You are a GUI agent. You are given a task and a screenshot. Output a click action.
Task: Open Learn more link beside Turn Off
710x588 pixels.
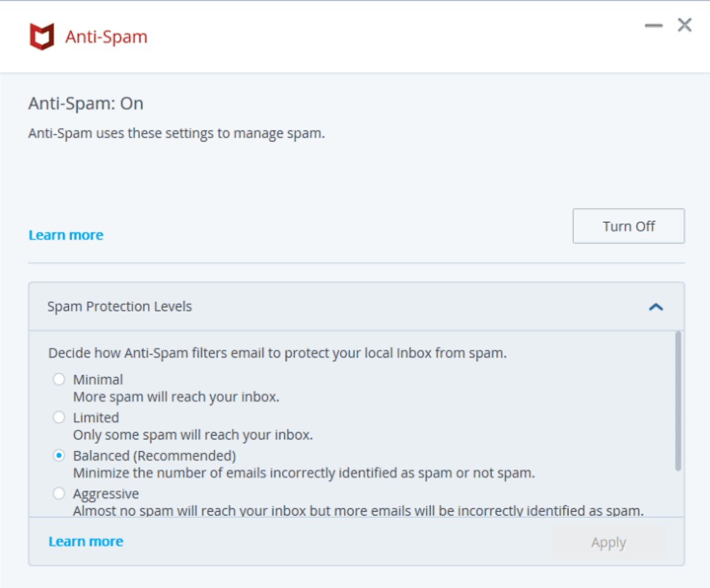[66, 235]
